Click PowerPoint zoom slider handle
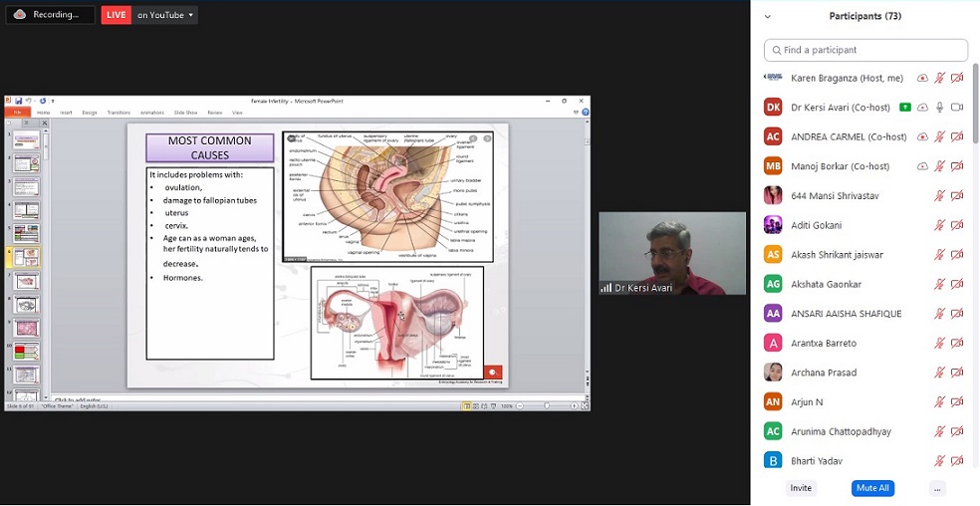The height and width of the screenshot is (506, 980). pyautogui.click(x=546, y=406)
